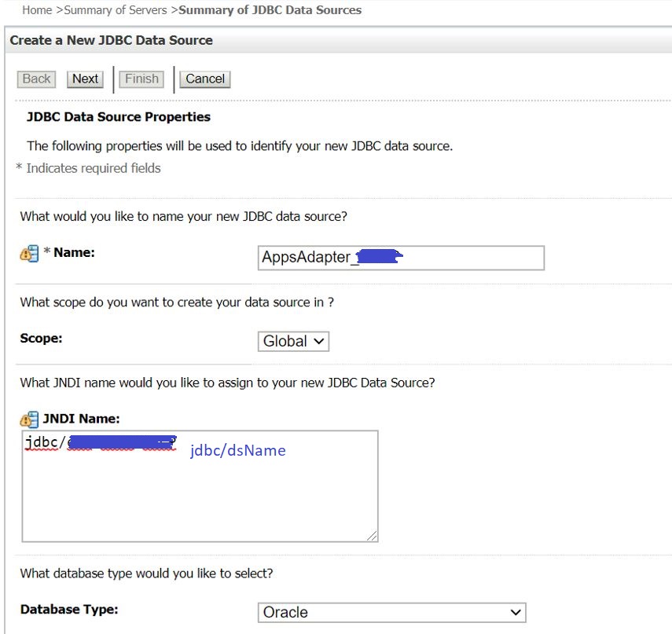Click the jdbc/dsName text in JNDI area
This screenshot has height=634, width=672.
pos(237,450)
